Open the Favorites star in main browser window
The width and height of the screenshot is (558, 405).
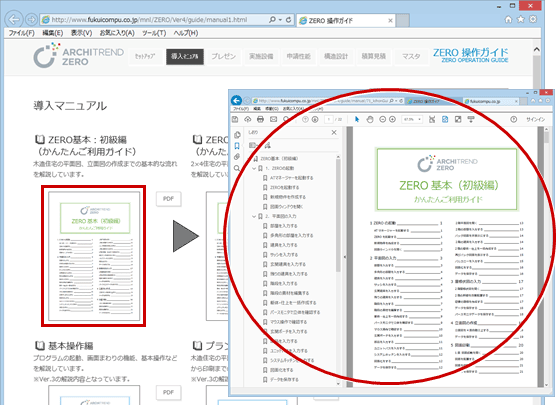(x=521, y=20)
